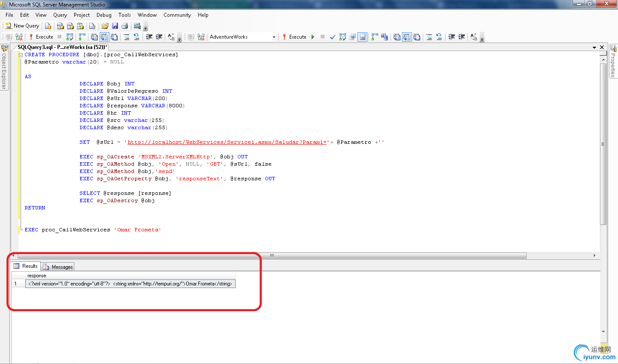Click the editor scroll-up arrow
The height and width of the screenshot is (364, 618).
(x=603, y=60)
